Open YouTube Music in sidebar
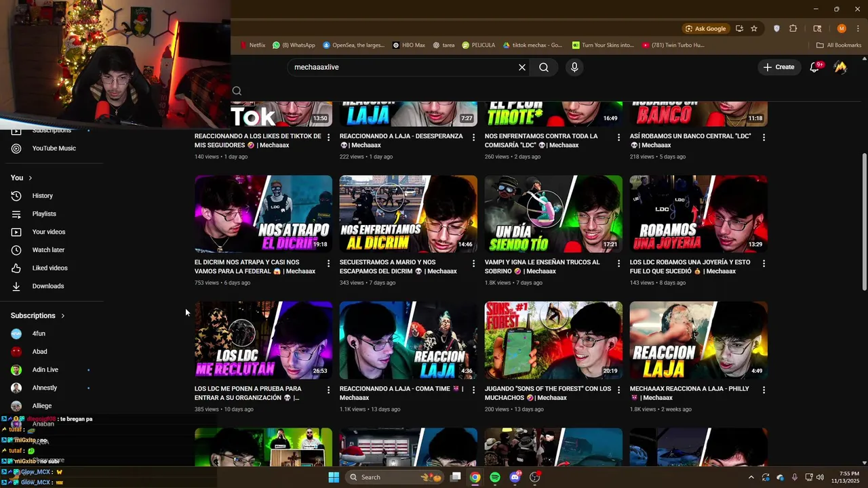This screenshot has height=488, width=868. [x=54, y=148]
